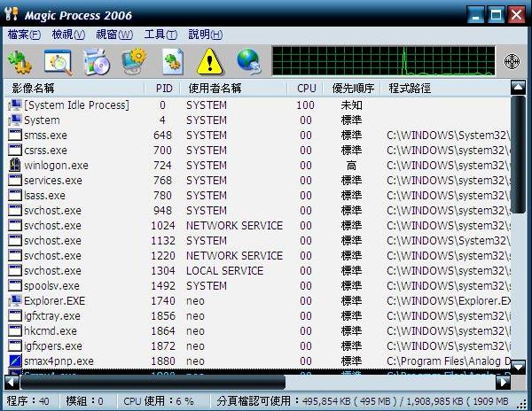Open the 檢視(V) menu
This screenshot has width=532, height=411.
click(x=68, y=35)
